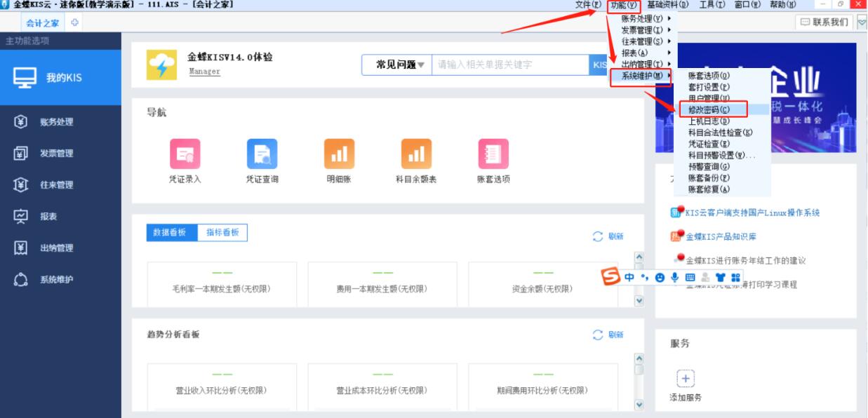Toggle the 中 language mode on IME bar

(629, 278)
